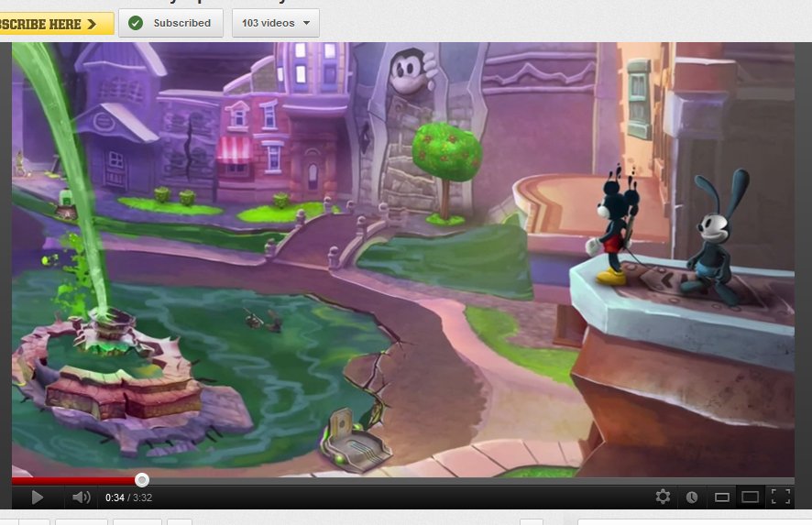
Task: Click the 0:34 / 3:32 time display
Action: [128, 498]
